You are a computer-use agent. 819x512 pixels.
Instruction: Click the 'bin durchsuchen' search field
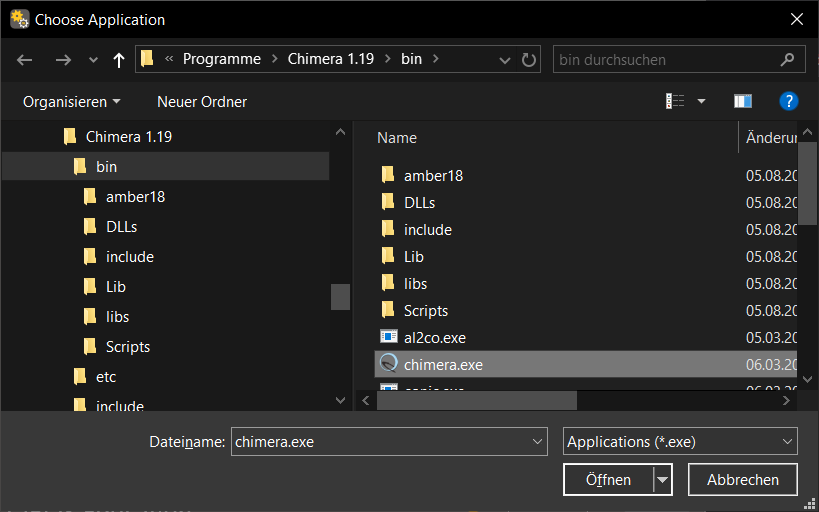pos(666,60)
